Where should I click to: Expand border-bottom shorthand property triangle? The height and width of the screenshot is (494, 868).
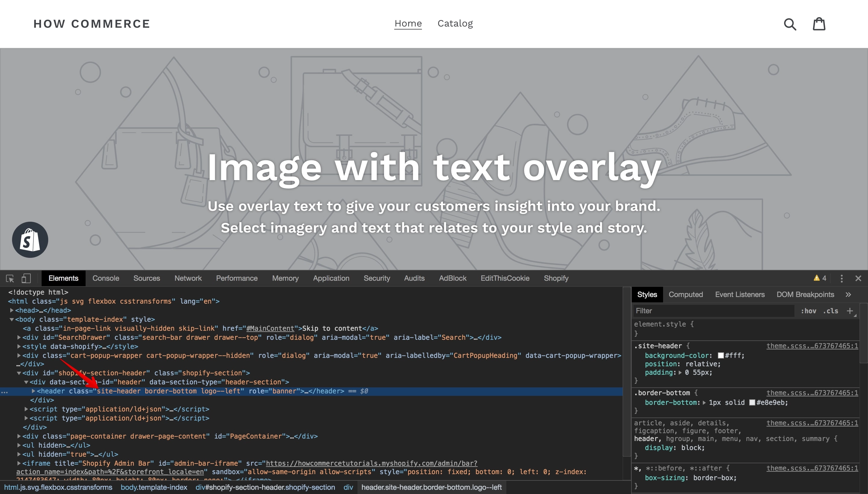(704, 403)
